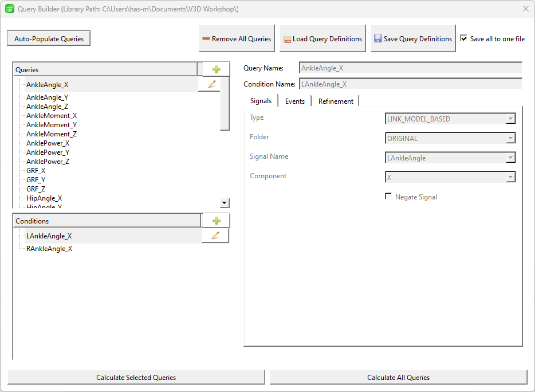Click the green plus to add condition
Image resolution: width=535 pixels, height=392 pixels.
point(216,221)
